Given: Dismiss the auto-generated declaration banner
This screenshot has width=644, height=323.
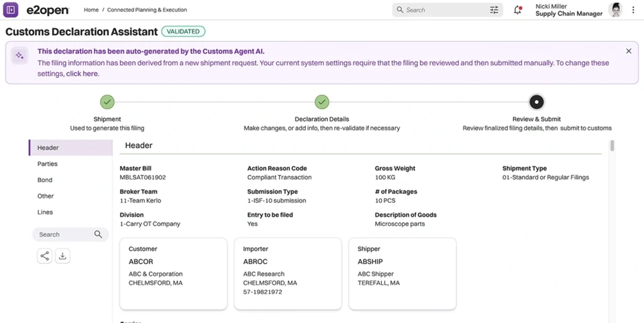Looking at the screenshot, I should tap(628, 51).
